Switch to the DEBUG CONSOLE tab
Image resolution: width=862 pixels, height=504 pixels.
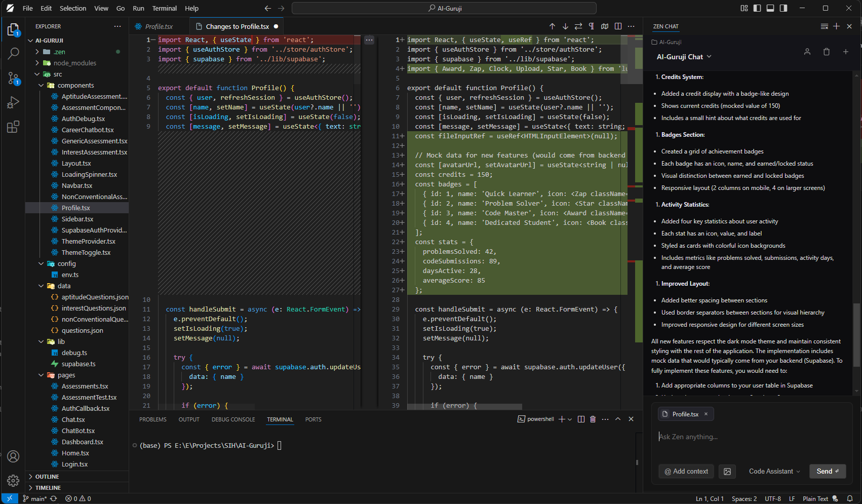click(233, 419)
